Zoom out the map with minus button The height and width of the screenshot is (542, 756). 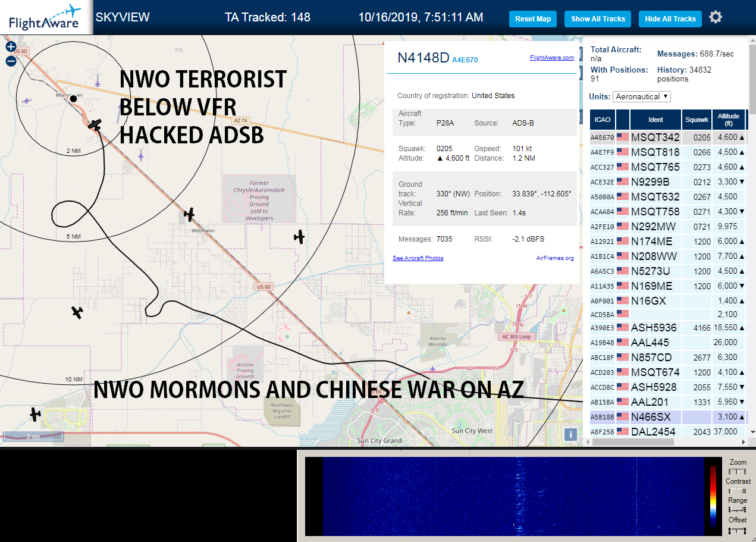11,61
